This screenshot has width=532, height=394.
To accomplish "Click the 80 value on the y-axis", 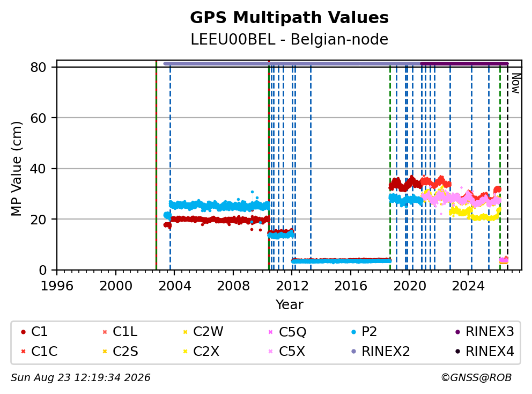I will point(38,67).
